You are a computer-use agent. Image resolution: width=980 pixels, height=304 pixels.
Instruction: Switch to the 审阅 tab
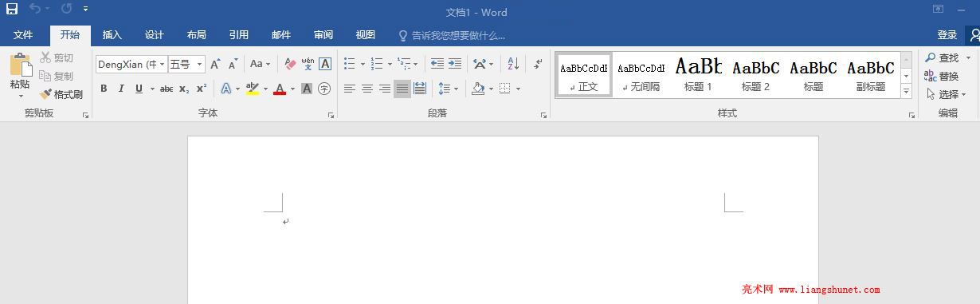(x=323, y=35)
